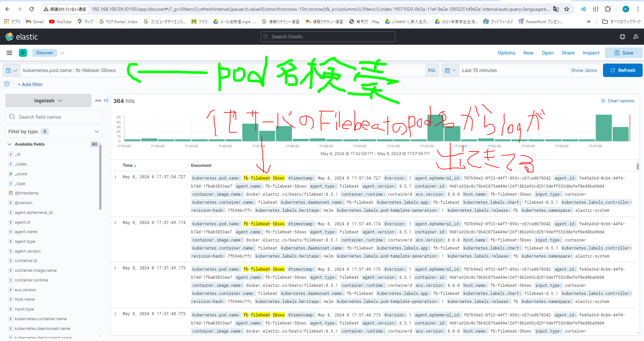Image resolution: width=644 pixels, height=341 pixels.
Task: Open the saved query menu icon
Action: (11, 70)
